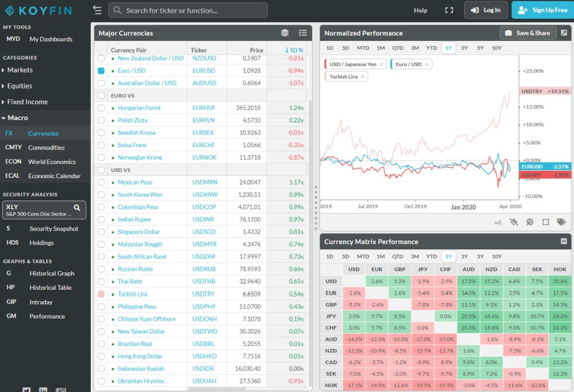Open the EURNOK ticker link
Image resolution: width=574 pixels, height=392 pixels.
[205, 157]
